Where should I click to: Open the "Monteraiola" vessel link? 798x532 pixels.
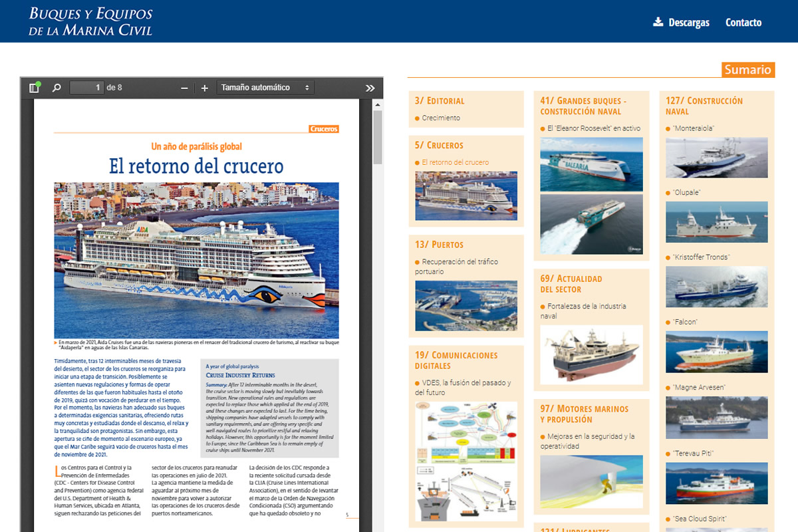coord(694,128)
